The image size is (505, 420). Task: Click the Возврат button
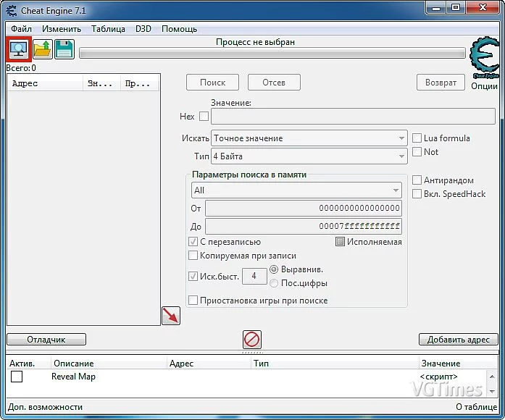[441, 83]
